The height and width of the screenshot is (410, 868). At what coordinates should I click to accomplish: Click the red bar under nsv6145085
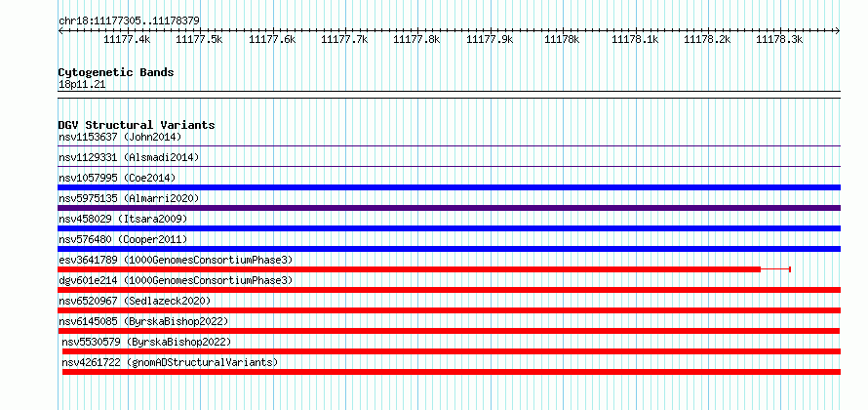(449, 331)
